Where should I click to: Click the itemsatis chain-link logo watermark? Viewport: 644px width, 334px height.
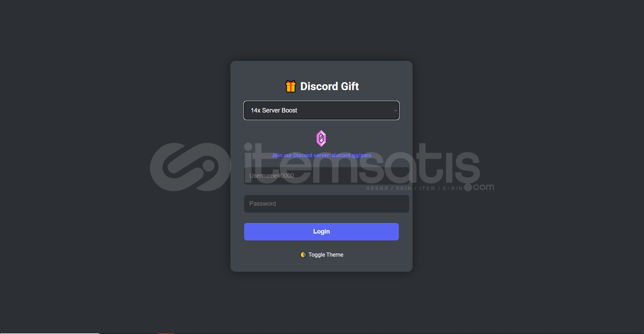coord(190,167)
